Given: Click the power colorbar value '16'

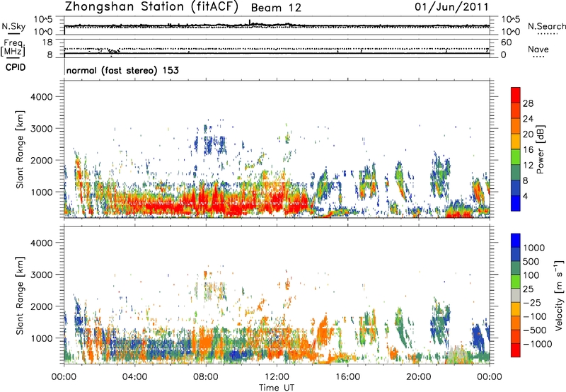Looking at the screenshot, I should click(x=528, y=150).
